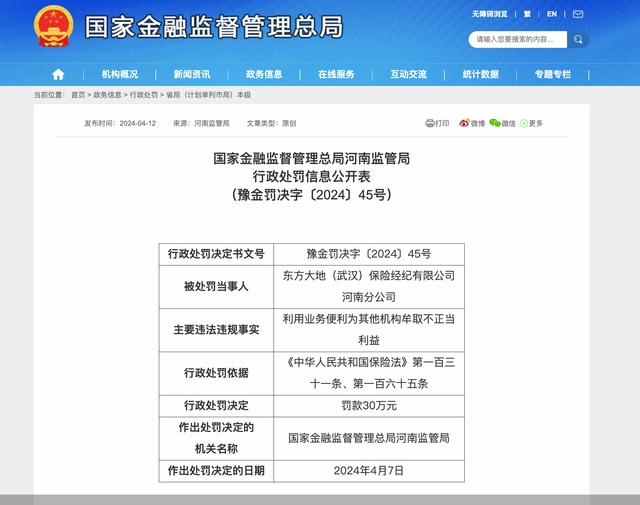Click the site title 国家金融监督管理总局
Viewport: 640px width, 505px height.
(214, 27)
